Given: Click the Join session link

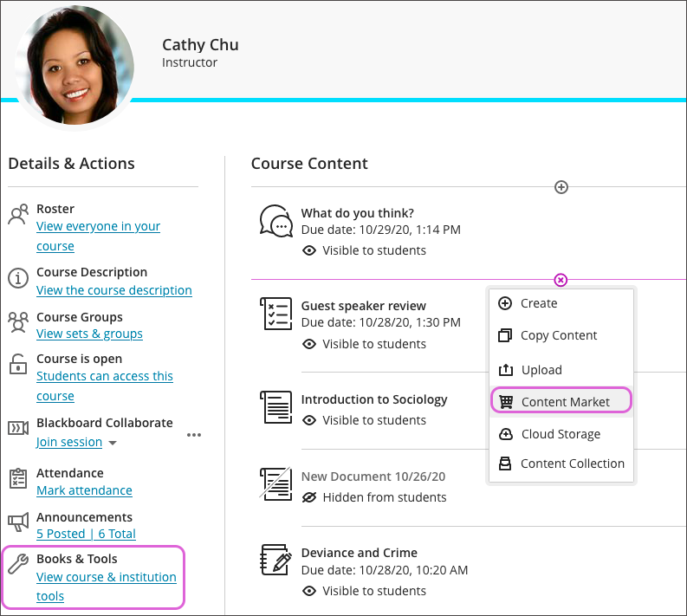Looking at the screenshot, I should pyautogui.click(x=69, y=442).
